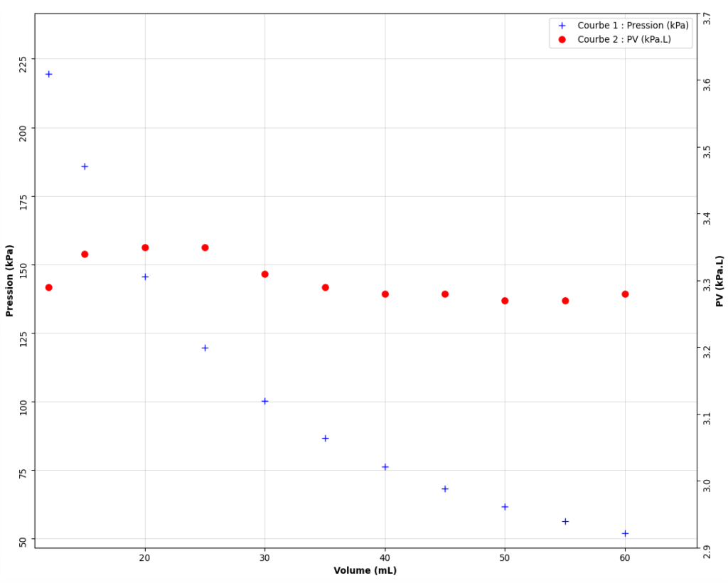Select blue plus point at volume 45
Image resolution: width=728 pixels, height=583 pixels.
(445, 489)
